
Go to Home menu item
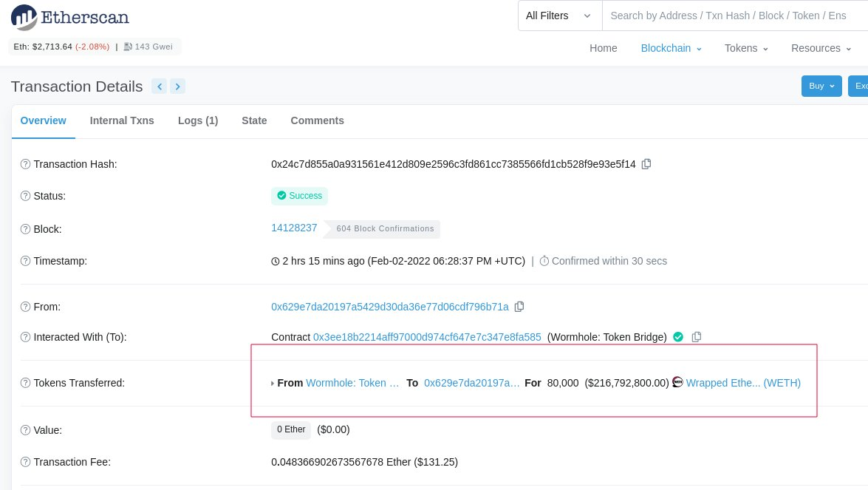(x=603, y=48)
